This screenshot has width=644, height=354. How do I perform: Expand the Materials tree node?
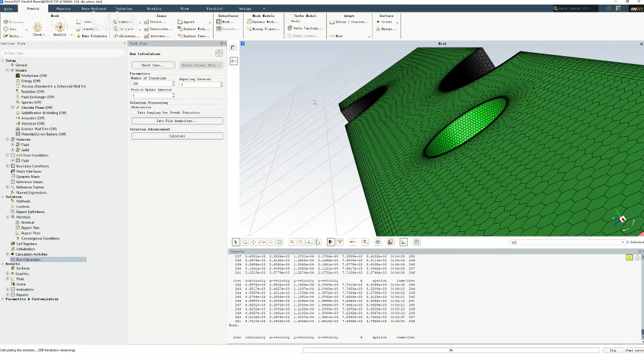[8, 140]
